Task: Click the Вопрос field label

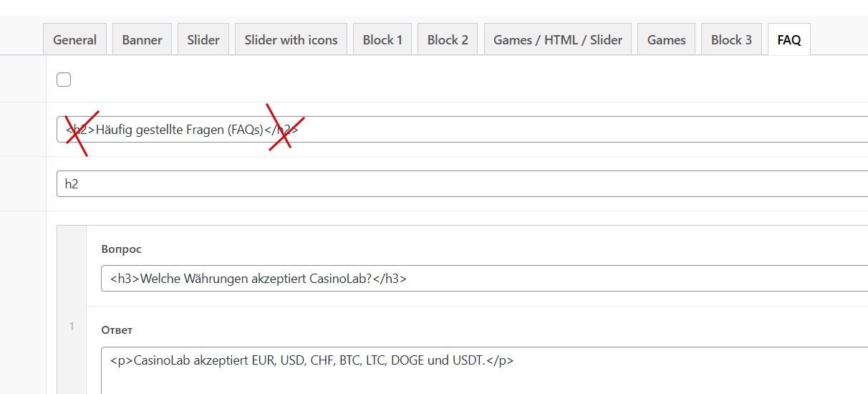Action: coord(122,249)
